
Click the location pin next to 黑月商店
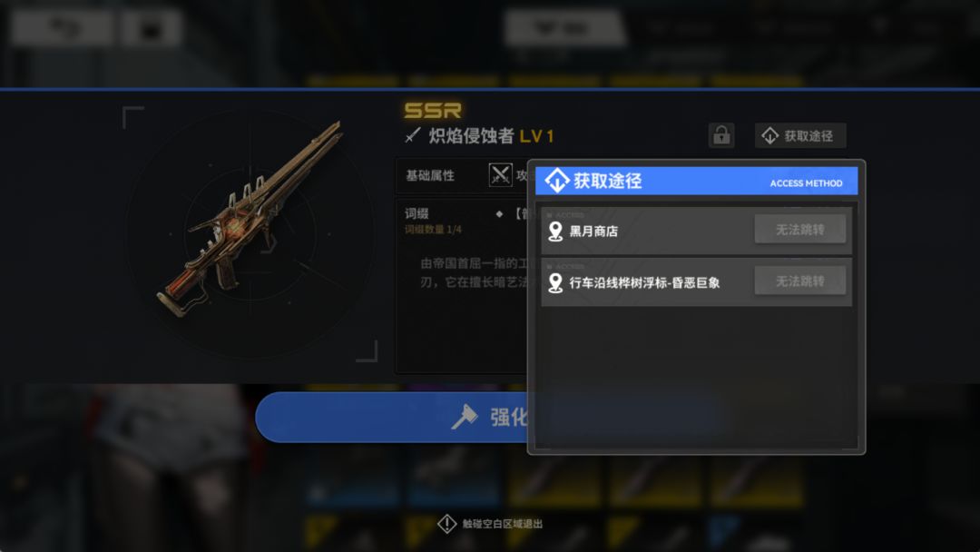point(555,232)
